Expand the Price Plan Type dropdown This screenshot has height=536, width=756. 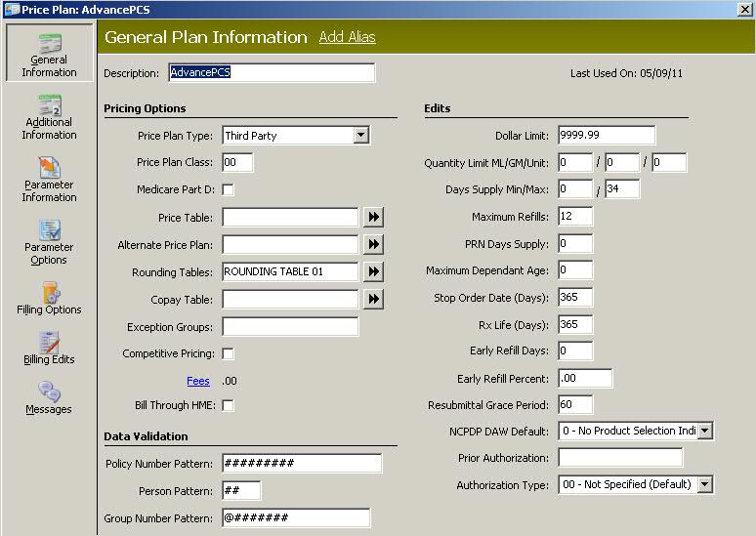361,135
